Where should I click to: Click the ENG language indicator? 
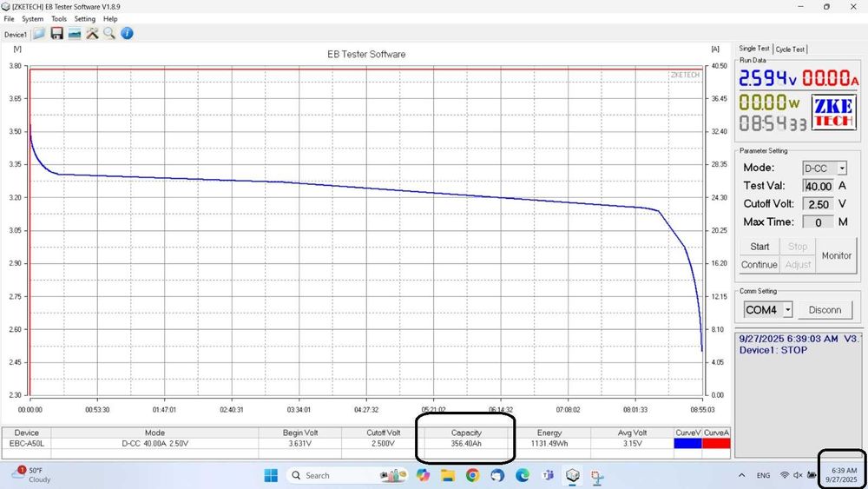[x=763, y=475]
